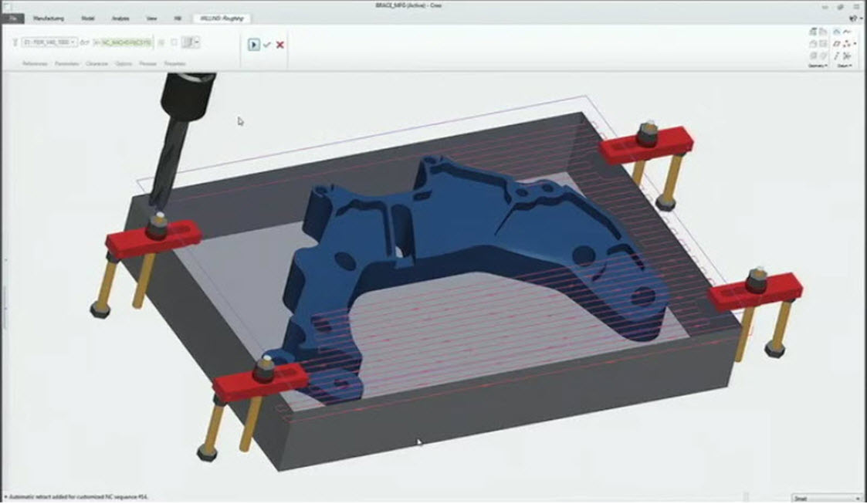867x504 pixels.
Task: Click the Datum Plane icon
Action: 837,44
